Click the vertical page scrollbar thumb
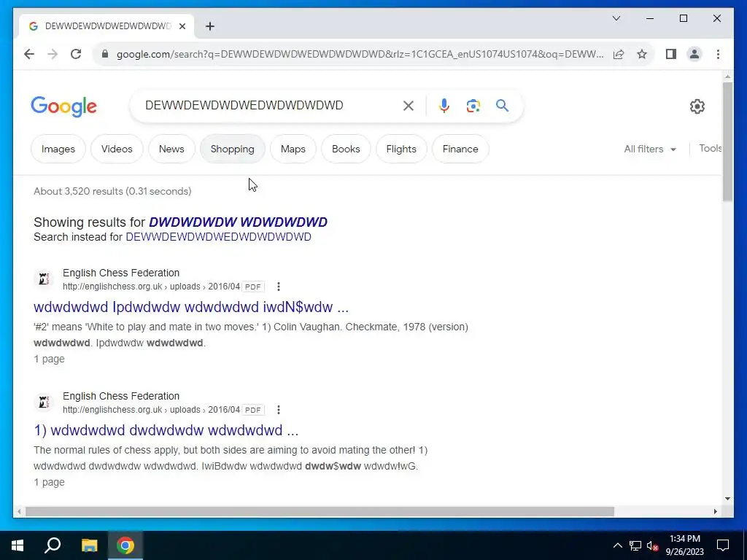Viewport: 747px width, 560px height. (727, 141)
